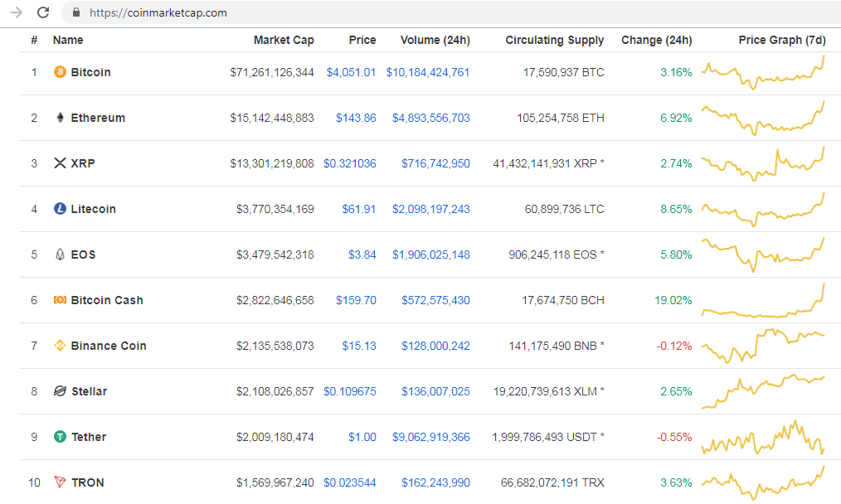841x504 pixels.
Task: Sort by Change (24h) column header
Action: [657, 40]
